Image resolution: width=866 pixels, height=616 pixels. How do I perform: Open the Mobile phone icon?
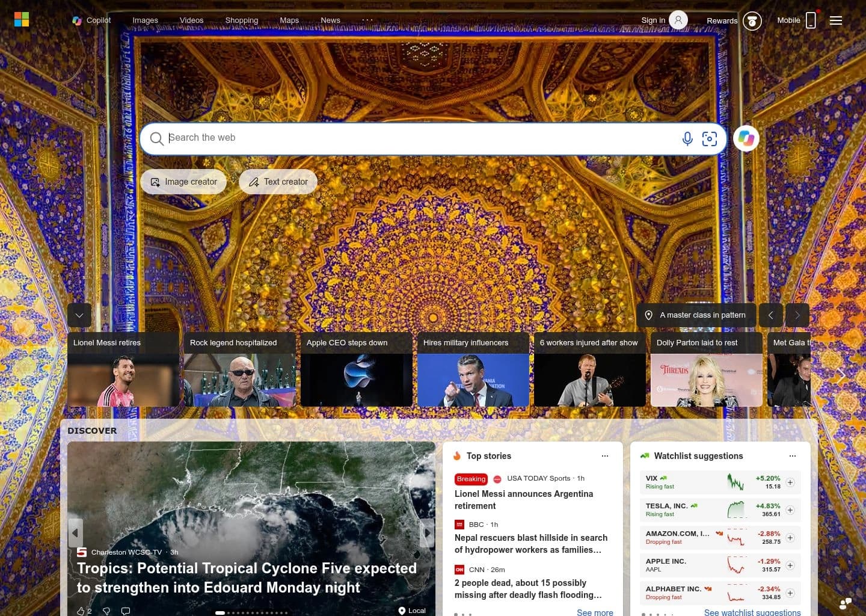811,20
